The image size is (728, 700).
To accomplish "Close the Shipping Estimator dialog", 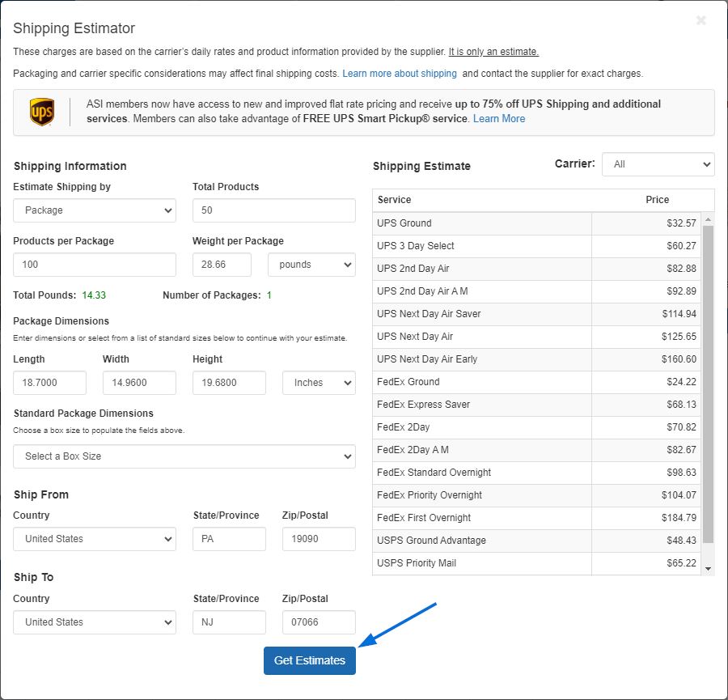I will tap(700, 20).
